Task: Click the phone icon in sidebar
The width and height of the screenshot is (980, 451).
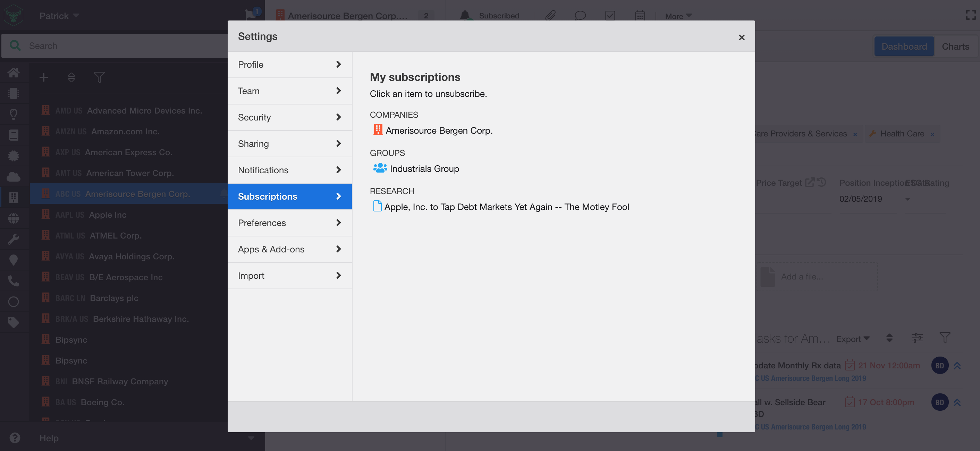Action: (13, 281)
